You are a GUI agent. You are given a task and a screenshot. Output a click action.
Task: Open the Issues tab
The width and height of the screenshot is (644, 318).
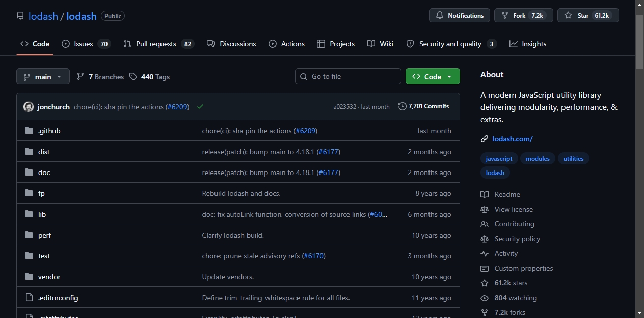[86, 44]
